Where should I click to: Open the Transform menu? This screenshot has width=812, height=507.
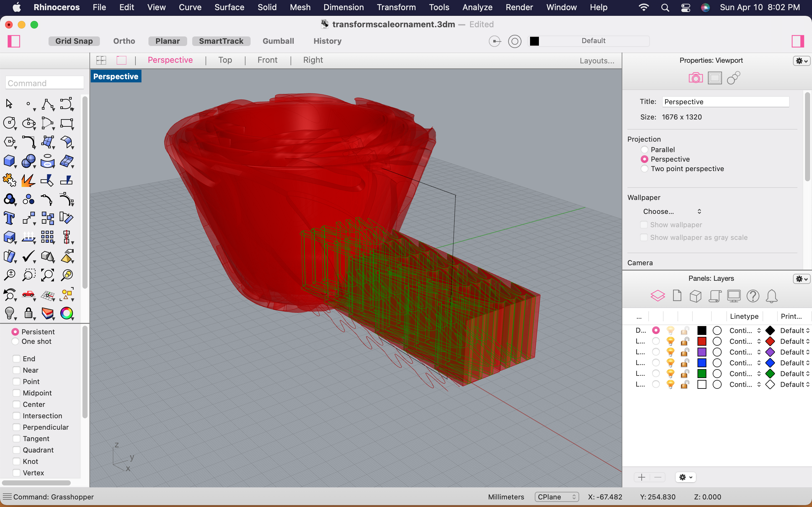tap(396, 7)
